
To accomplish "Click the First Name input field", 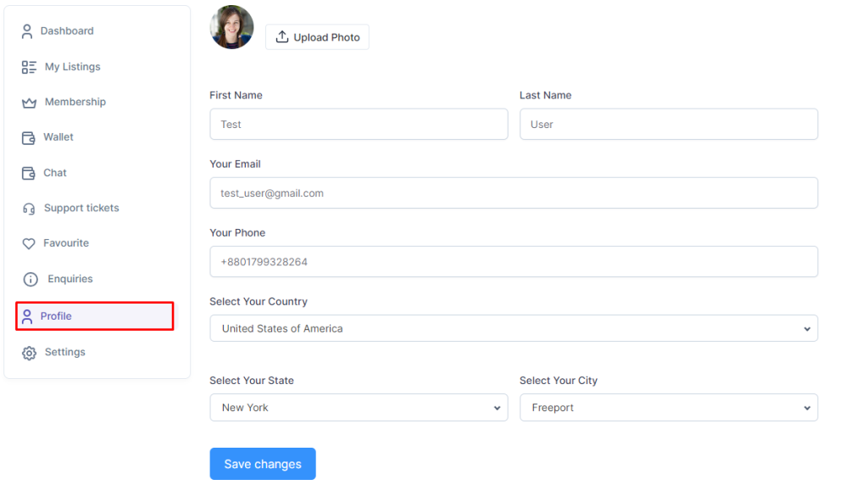I will (359, 124).
